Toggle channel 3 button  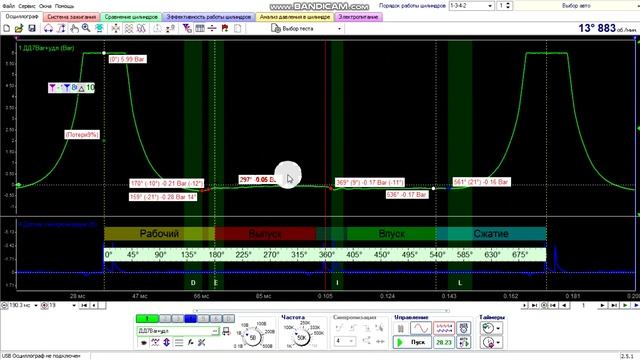(178, 318)
